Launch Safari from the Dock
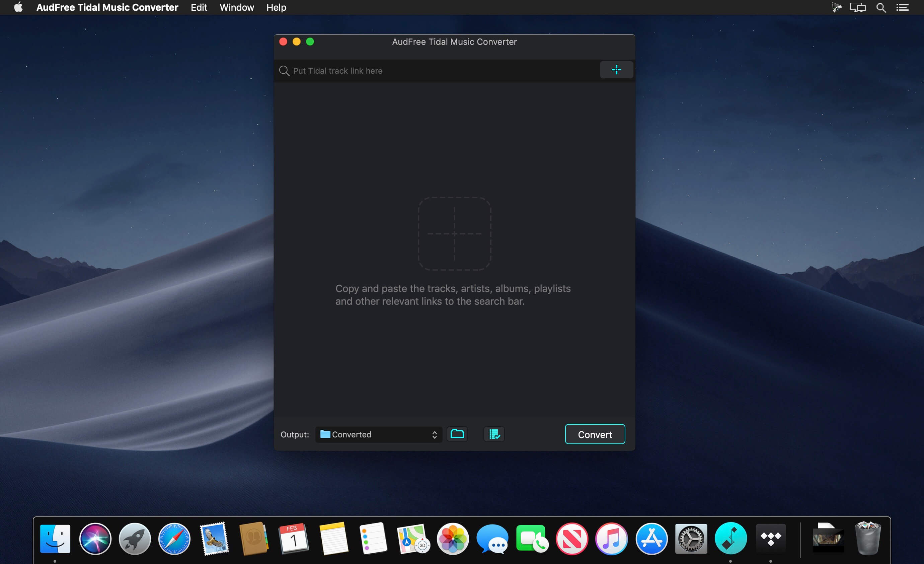Viewport: 924px width, 564px height. tap(174, 539)
